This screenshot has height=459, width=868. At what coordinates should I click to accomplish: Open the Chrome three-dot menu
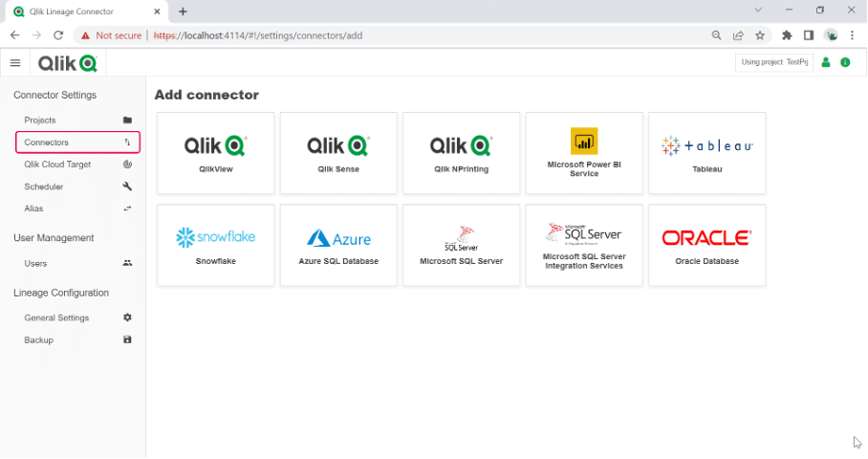[852, 35]
